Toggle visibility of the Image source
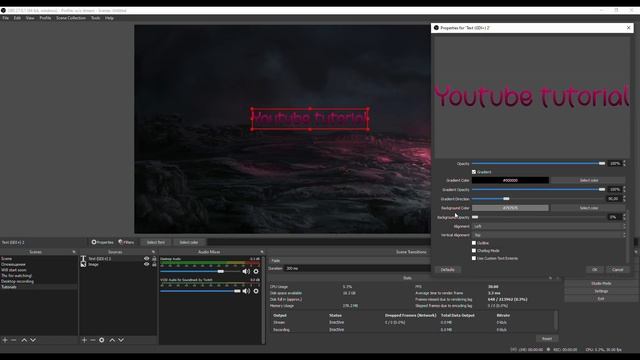Screen dimensions: 640x360 147,264
